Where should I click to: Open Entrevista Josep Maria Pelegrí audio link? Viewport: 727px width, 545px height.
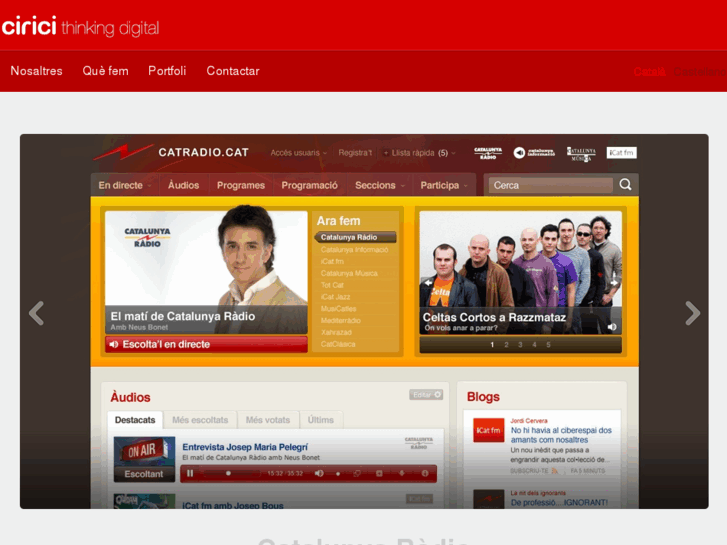[x=245, y=447]
